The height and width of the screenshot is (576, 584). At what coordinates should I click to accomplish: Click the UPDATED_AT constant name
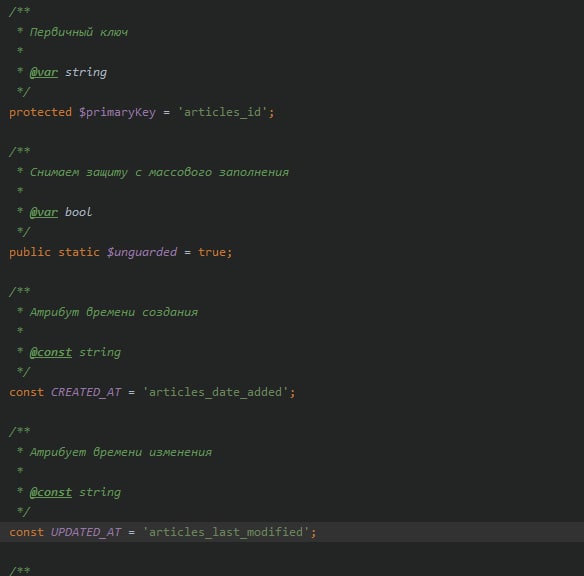[x=86, y=532]
